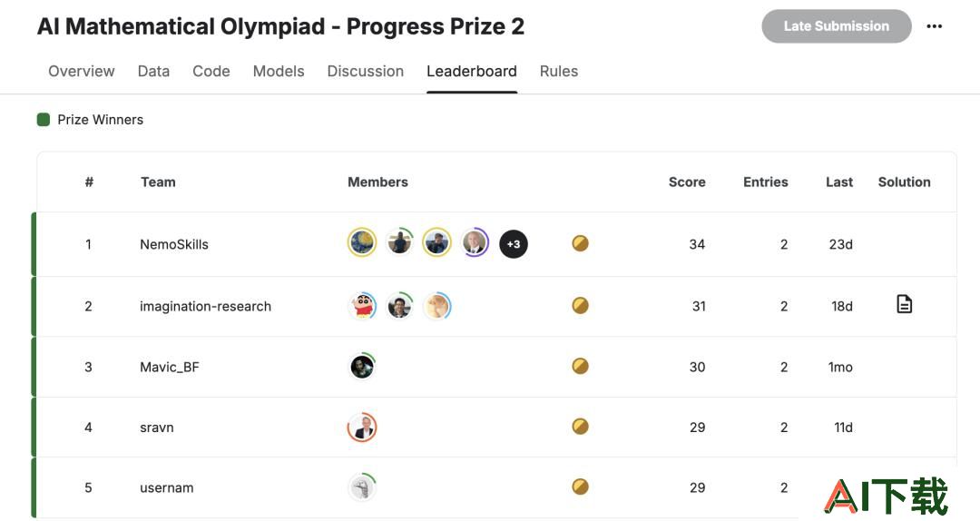Open sravn member avatar
Screen dimensions: 980x521
pyautogui.click(x=362, y=428)
